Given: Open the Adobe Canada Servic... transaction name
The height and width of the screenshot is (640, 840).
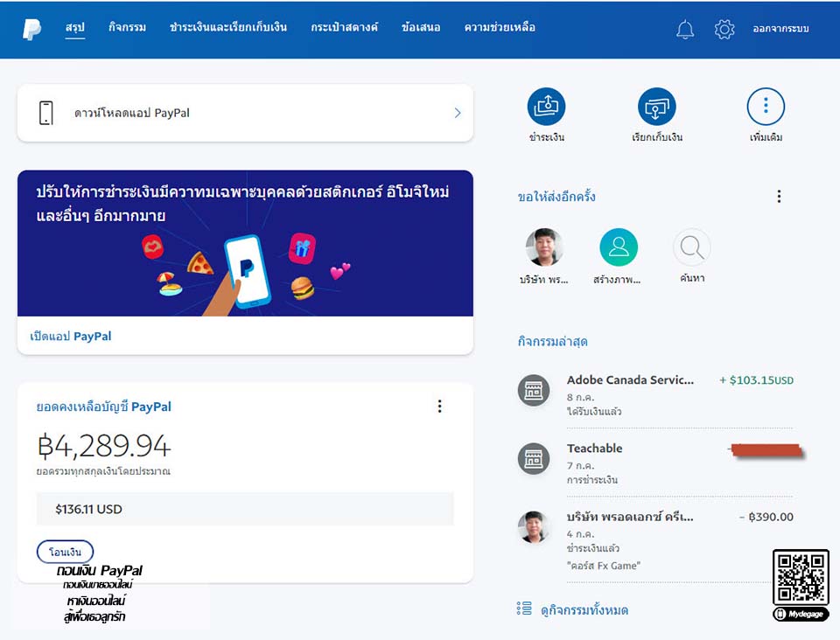Looking at the screenshot, I should [x=631, y=380].
